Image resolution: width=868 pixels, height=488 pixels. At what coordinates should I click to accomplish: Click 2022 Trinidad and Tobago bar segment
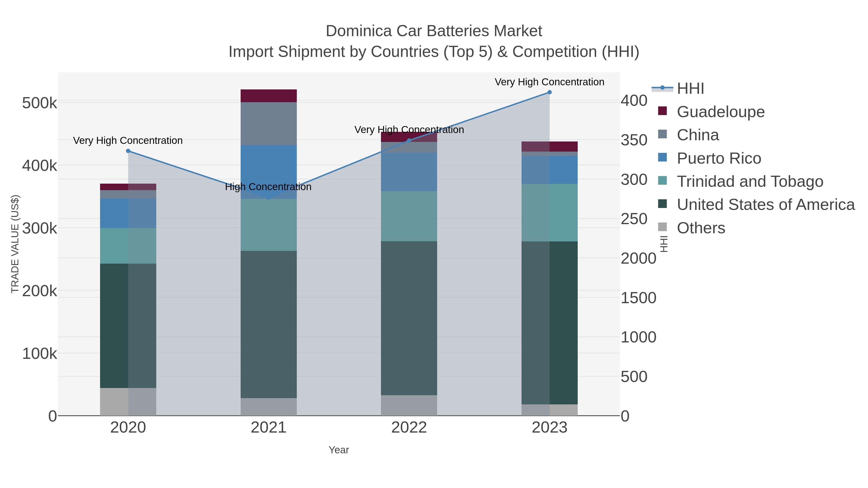(409, 216)
